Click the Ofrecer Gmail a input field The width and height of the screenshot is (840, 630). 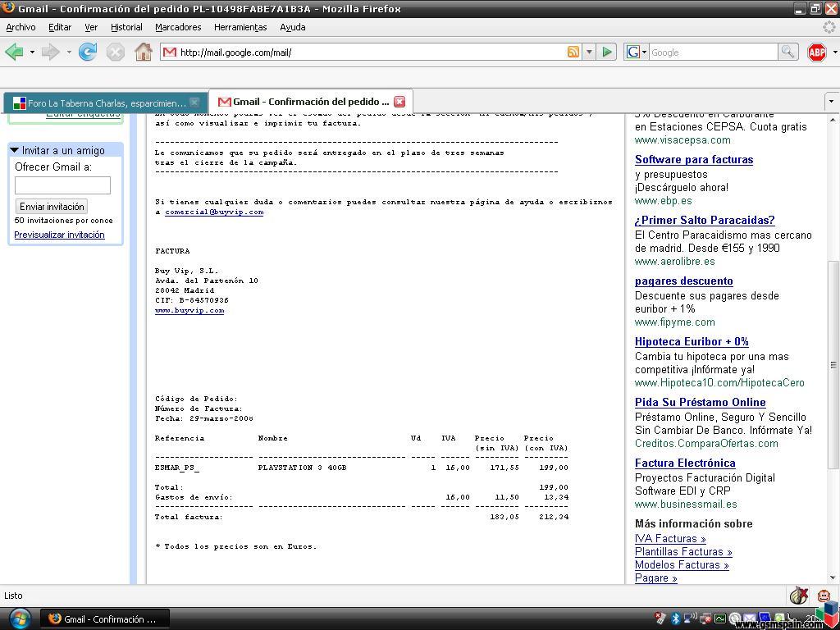[x=62, y=185]
